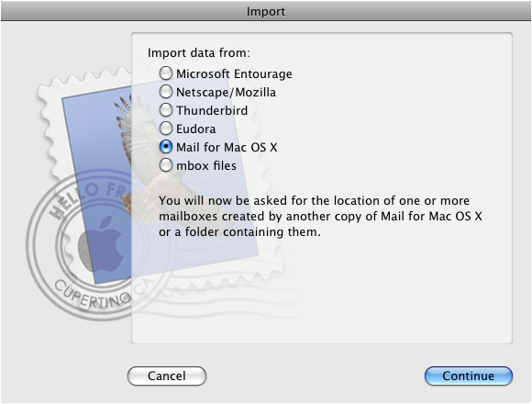Viewport: 532px width, 404px height.
Task: Select the Thunderbird import option
Action: coord(166,110)
